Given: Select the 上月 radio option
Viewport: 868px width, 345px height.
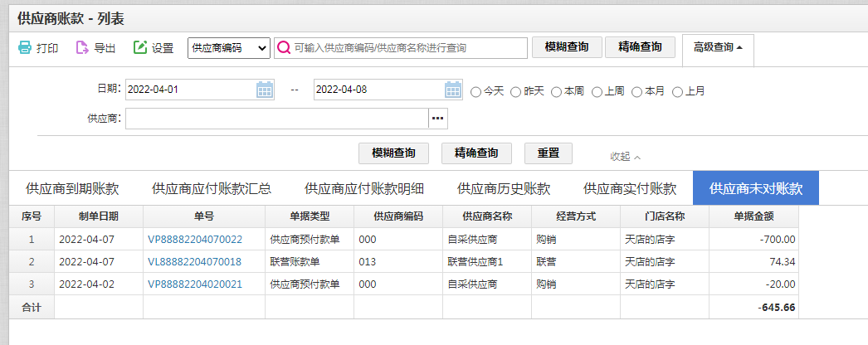Looking at the screenshot, I should point(677,92).
